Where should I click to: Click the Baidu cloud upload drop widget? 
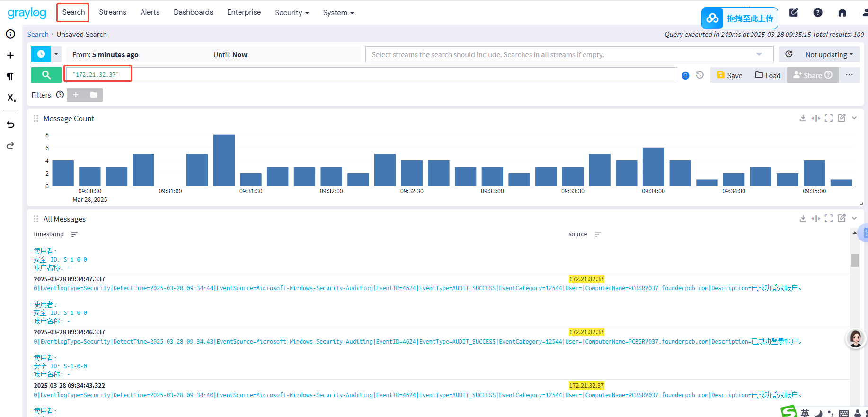point(739,18)
